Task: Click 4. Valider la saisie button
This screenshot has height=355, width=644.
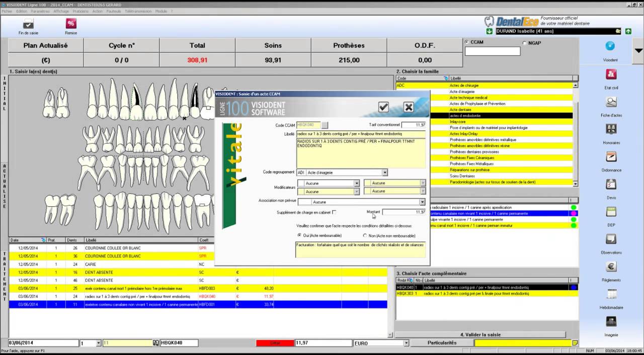Action: [480, 334]
